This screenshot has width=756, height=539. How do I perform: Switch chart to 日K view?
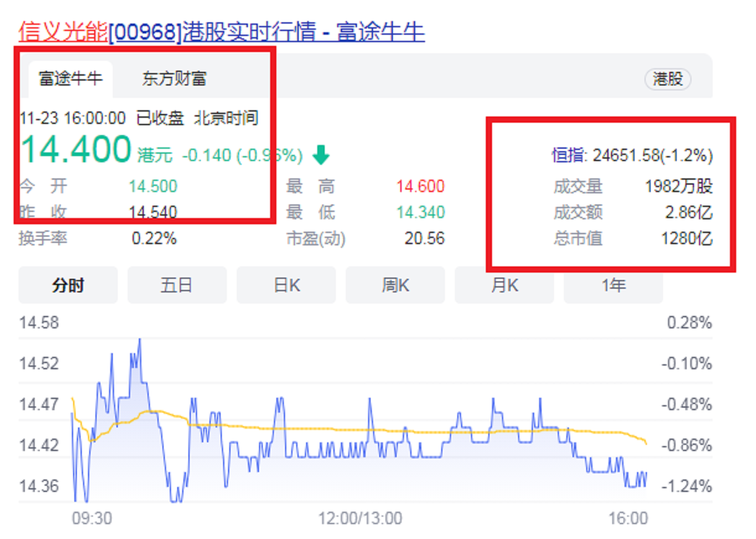pyautogui.click(x=286, y=285)
